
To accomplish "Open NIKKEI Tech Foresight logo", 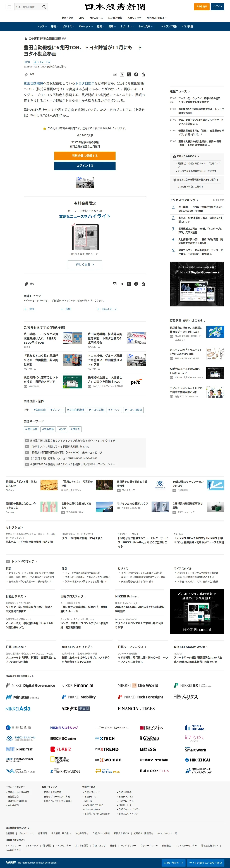I will pos(140,697).
